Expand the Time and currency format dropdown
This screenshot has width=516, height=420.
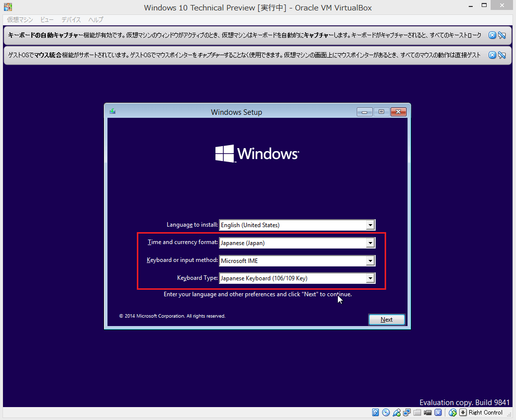coord(370,243)
